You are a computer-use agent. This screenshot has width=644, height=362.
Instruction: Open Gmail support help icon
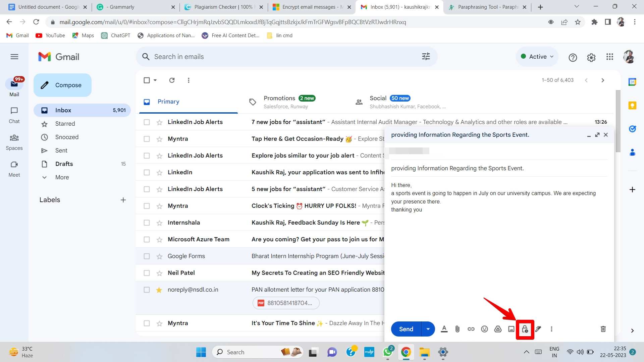pyautogui.click(x=573, y=57)
